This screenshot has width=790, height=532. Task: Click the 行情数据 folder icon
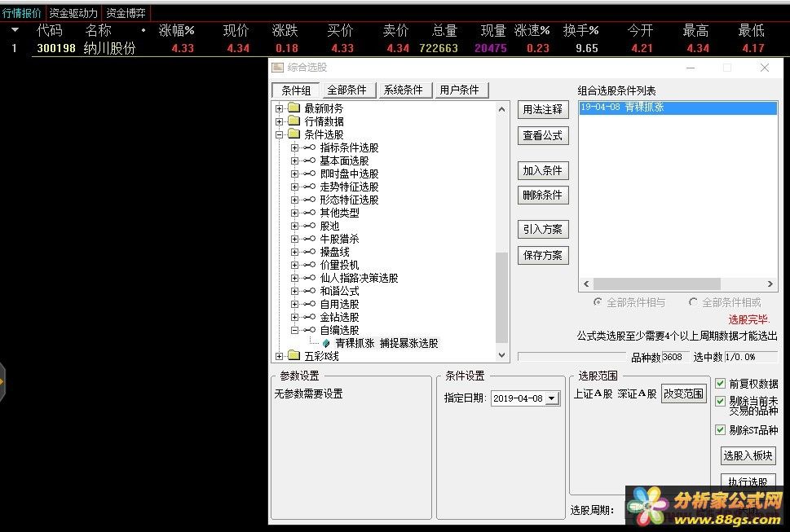293,121
